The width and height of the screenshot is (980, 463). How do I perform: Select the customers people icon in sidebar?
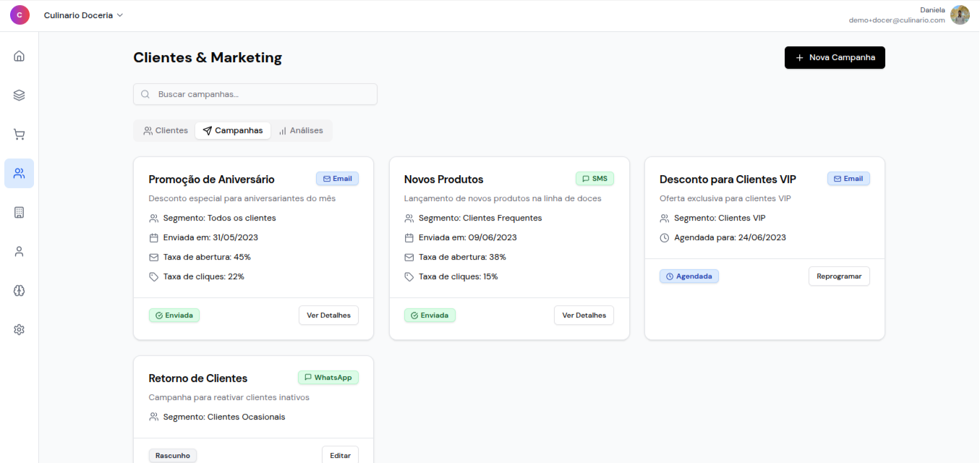(x=20, y=173)
